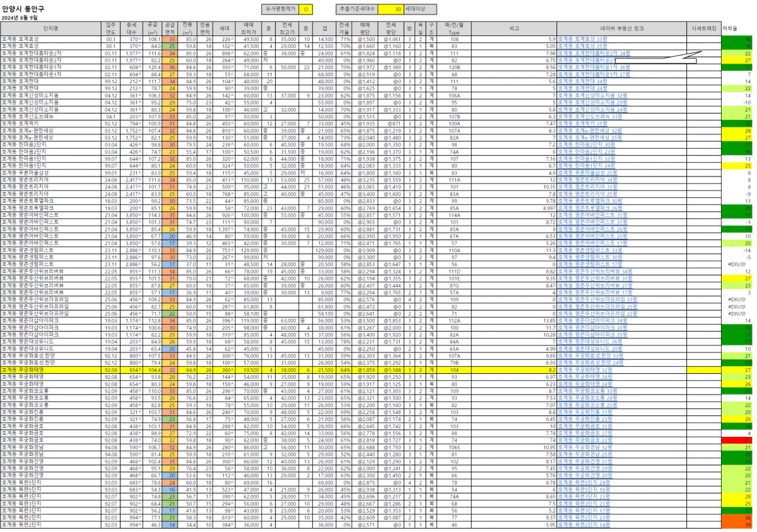Select the green 공급면적 25 cell for 호계효성
The width and height of the screenshot is (757, 532).
[x=172, y=46]
